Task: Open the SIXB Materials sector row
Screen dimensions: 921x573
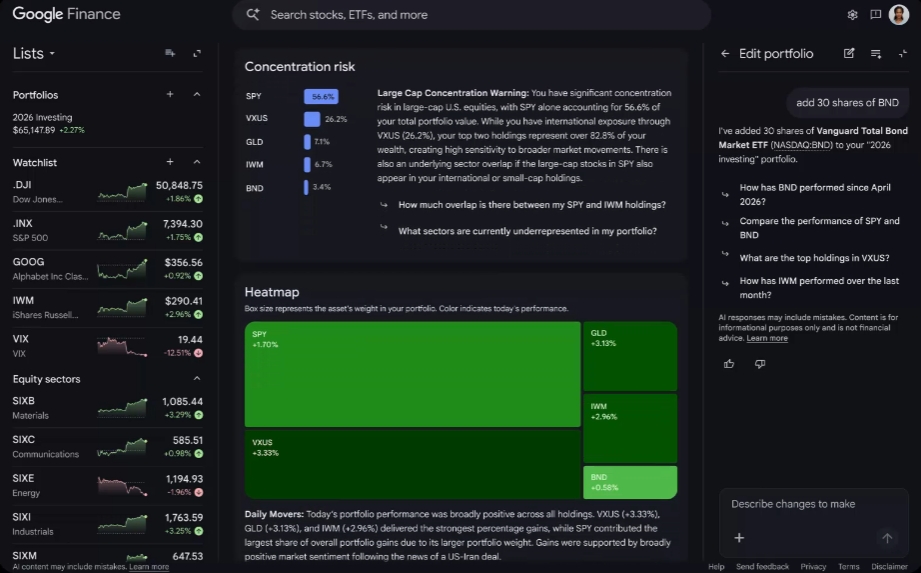Action: tap(107, 408)
